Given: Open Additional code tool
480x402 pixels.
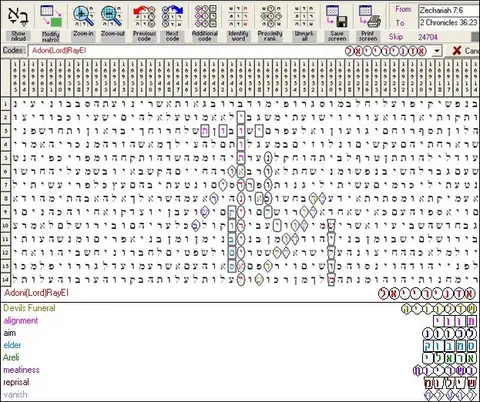Looking at the screenshot, I should (x=205, y=16).
